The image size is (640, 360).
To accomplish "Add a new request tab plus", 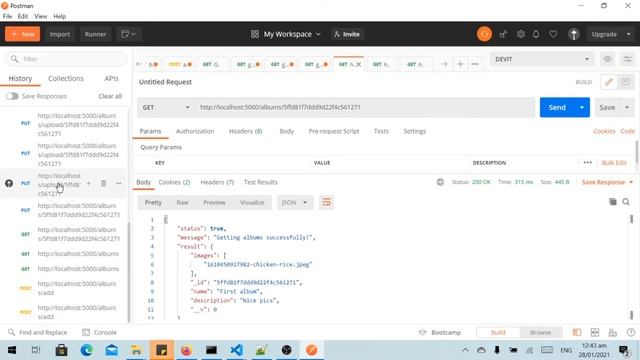I will click(x=460, y=64).
